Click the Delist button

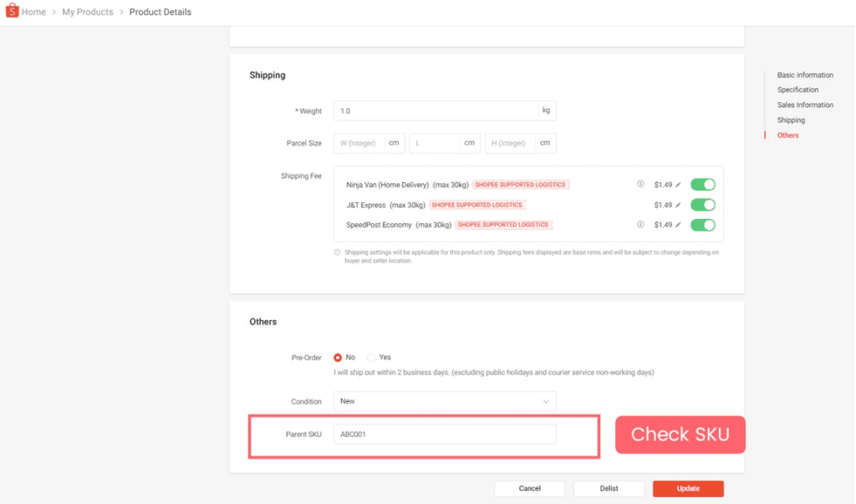coord(609,489)
